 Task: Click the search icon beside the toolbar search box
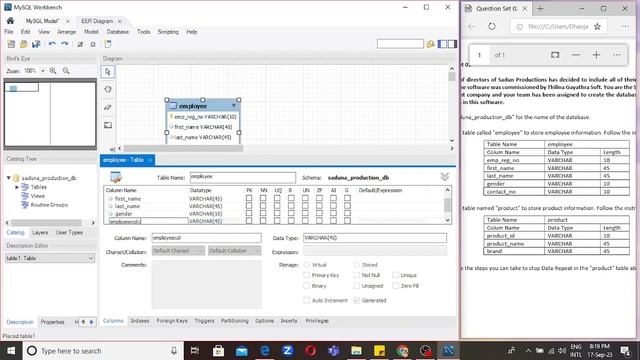point(430,44)
